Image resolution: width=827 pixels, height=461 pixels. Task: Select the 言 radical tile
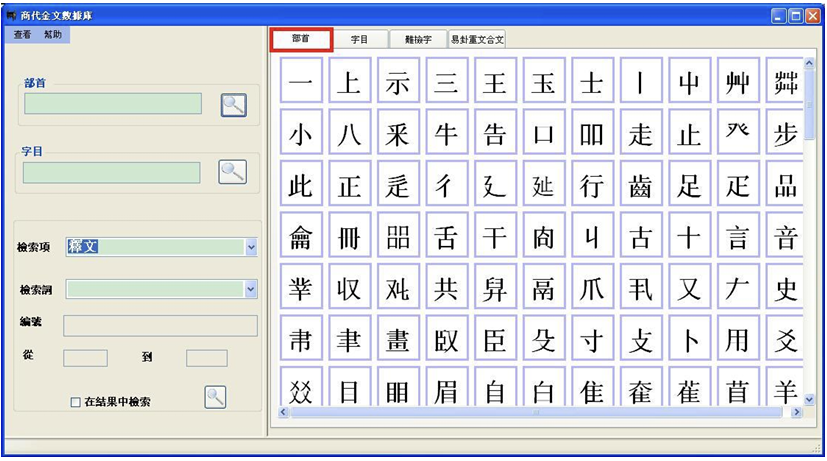pyautogui.click(x=738, y=235)
